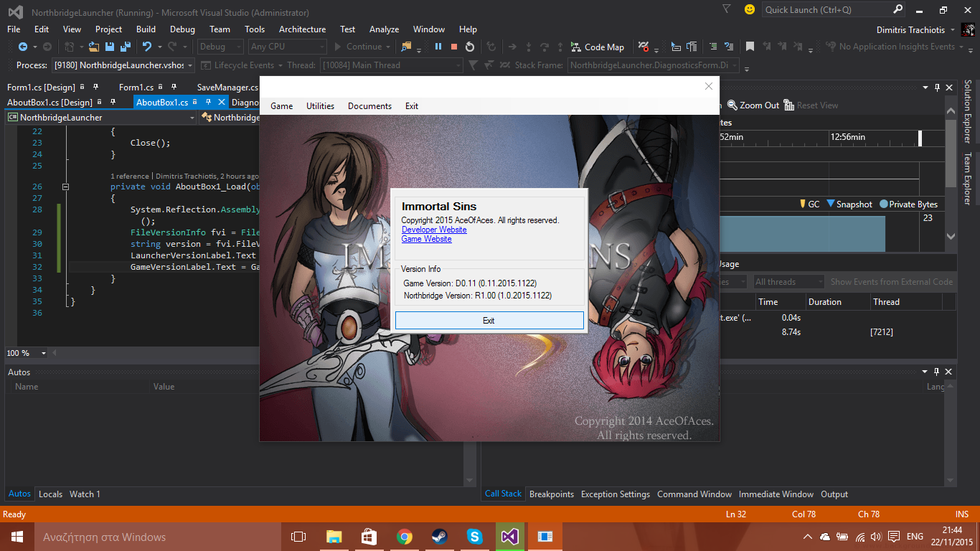Open the Process dropdown showing NorthbridgeLauncher
The width and height of the screenshot is (980, 551).
tap(123, 65)
